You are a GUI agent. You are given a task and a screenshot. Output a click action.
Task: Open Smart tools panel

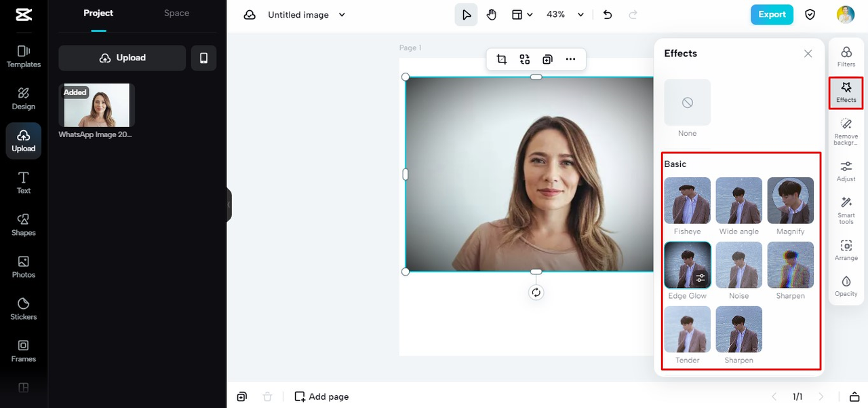846,210
